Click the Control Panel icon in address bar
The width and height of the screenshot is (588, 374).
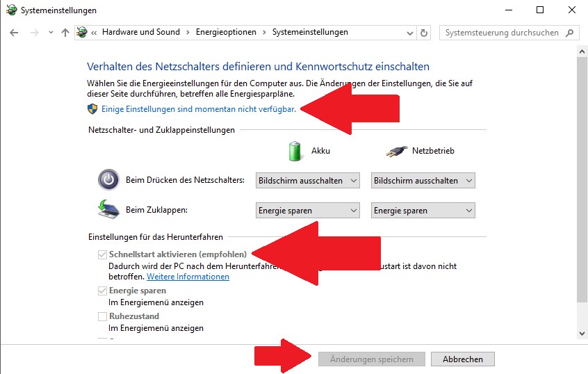[82, 32]
